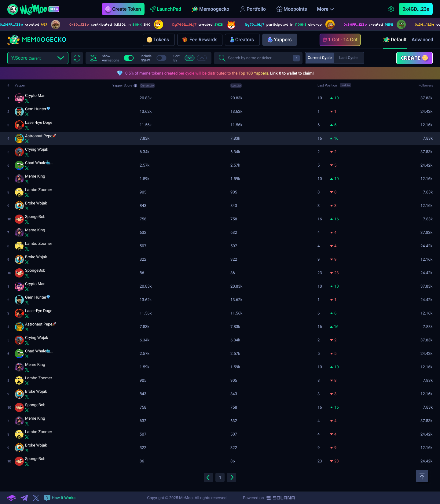Image resolution: width=440 pixels, height=504 pixels.
Task: Open the X social icon in footer
Action: [36, 498]
